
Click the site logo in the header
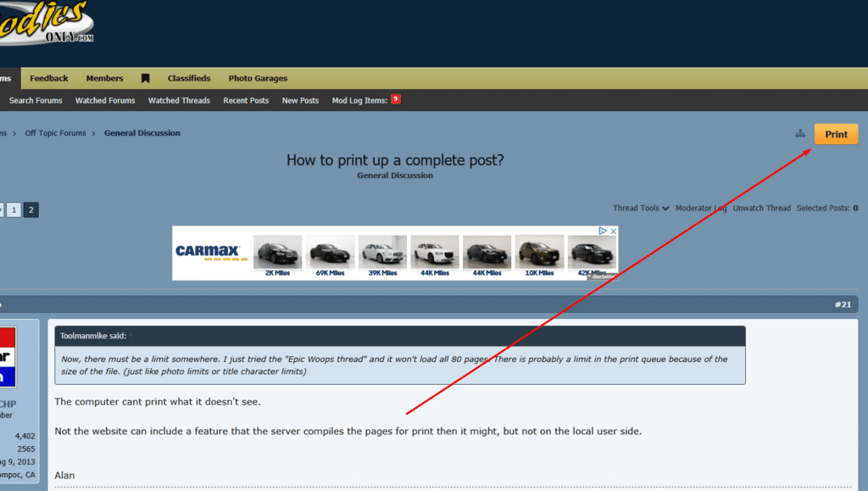(47, 22)
